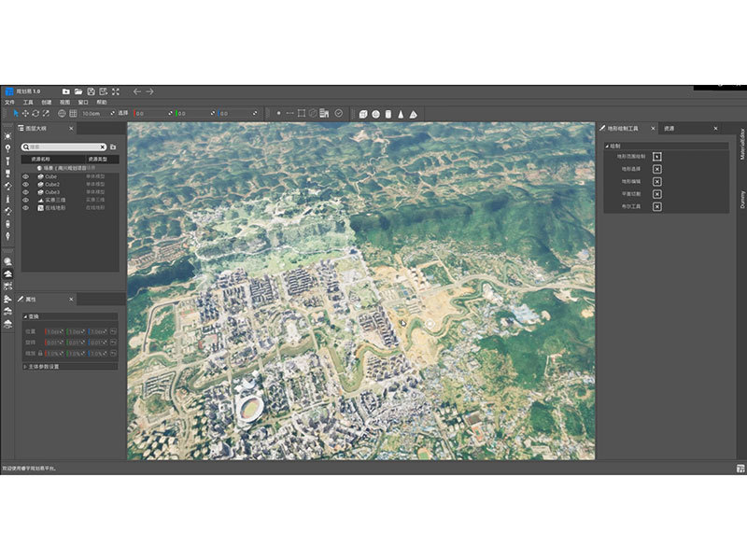
Task: Click the point draw tool icon
Action: coord(278,113)
